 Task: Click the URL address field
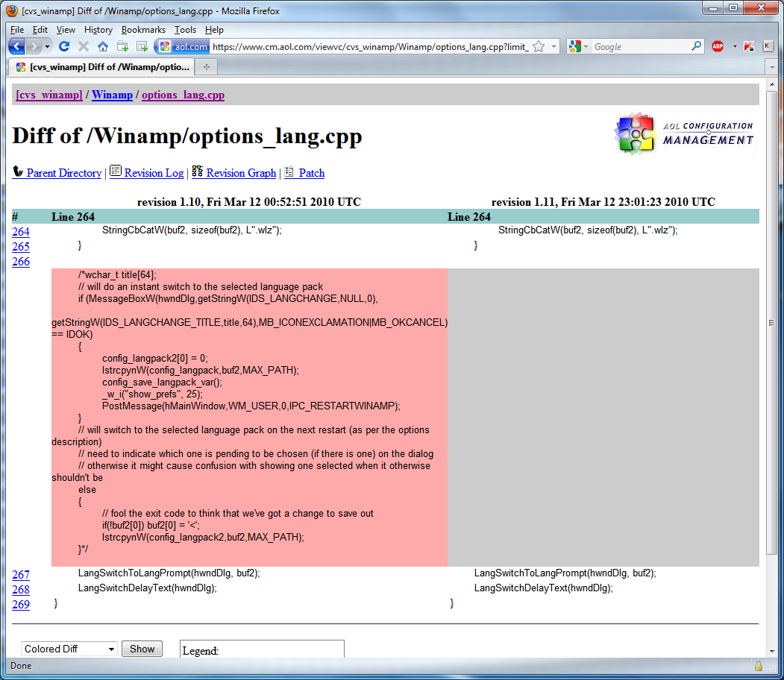tap(371, 46)
